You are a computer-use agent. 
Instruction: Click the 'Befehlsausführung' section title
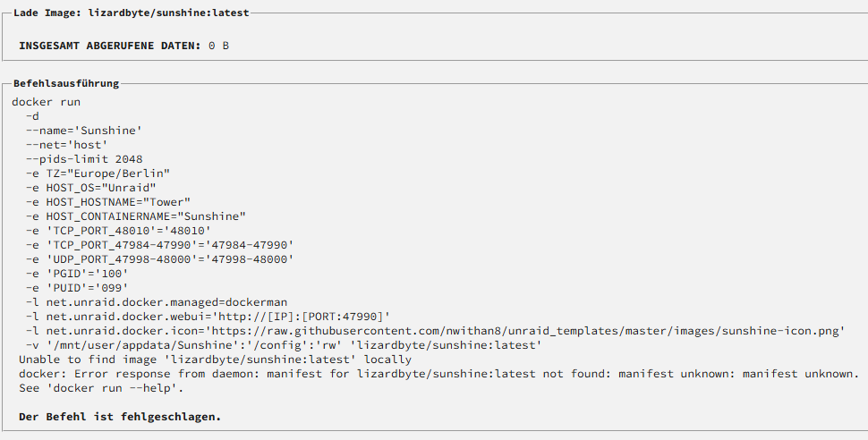pos(66,83)
